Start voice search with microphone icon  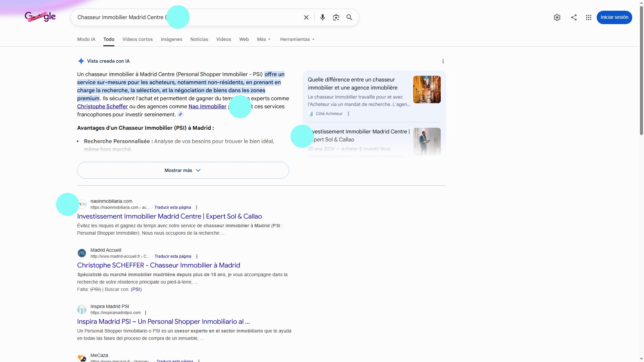[322, 17]
